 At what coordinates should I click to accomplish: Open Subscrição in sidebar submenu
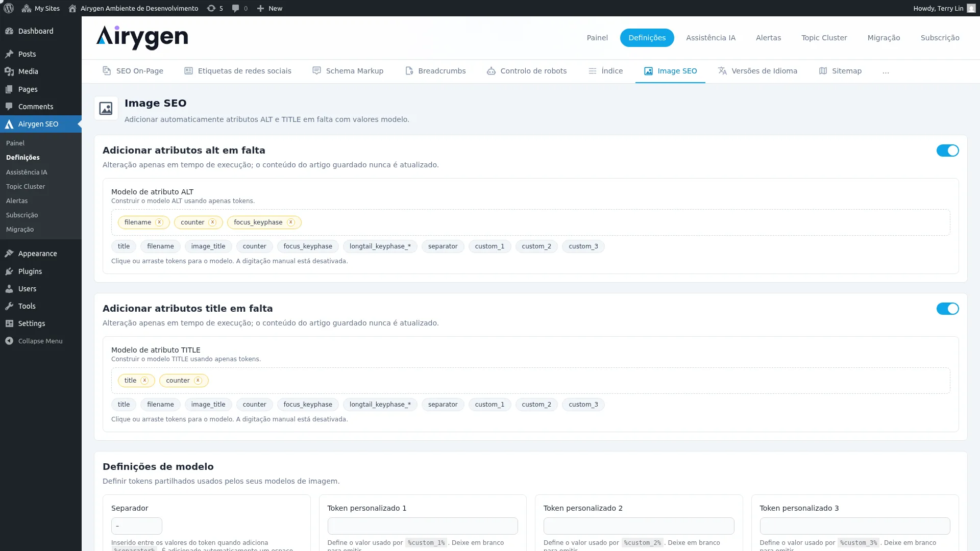(22, 215)
